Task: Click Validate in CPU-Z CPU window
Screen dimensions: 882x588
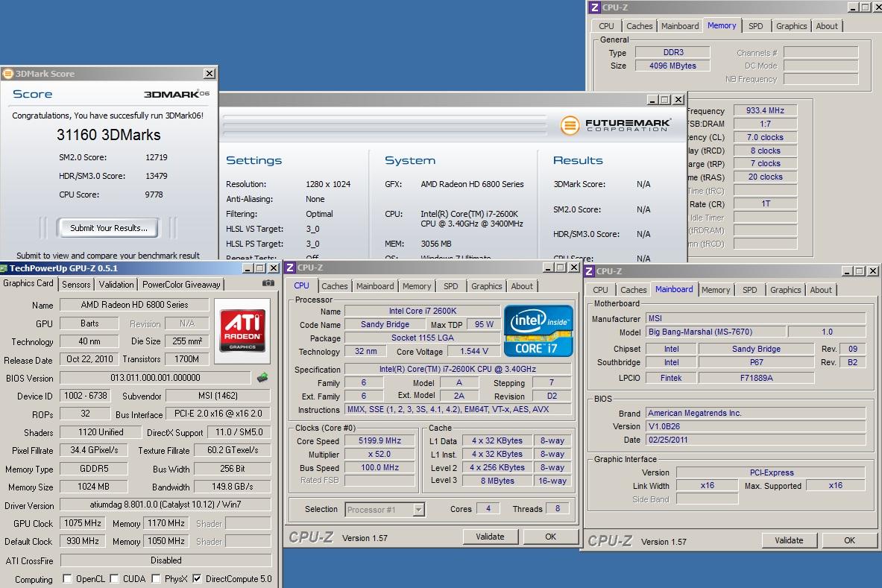Action: pyautogui.click(x=490, y=537)
